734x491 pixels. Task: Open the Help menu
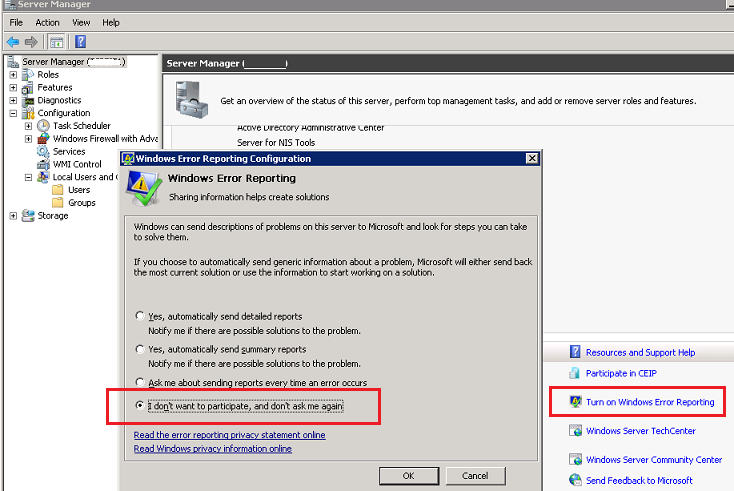click(x=111, y=22)
